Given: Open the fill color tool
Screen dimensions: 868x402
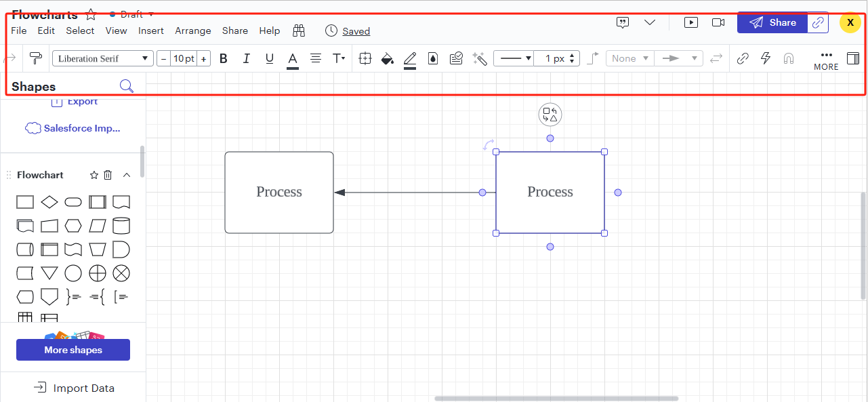Looking at the screenshot, I should [x=388, y=58].
